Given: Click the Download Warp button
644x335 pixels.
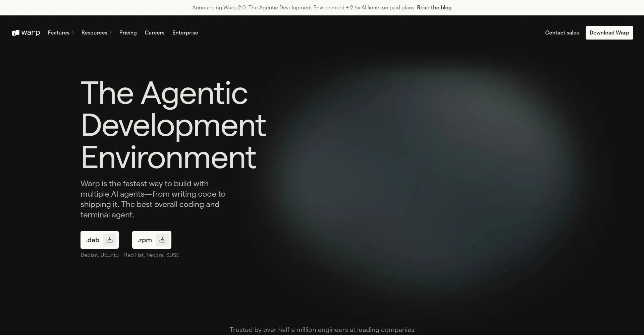Looking at the screenshot, I should (609, 33).
